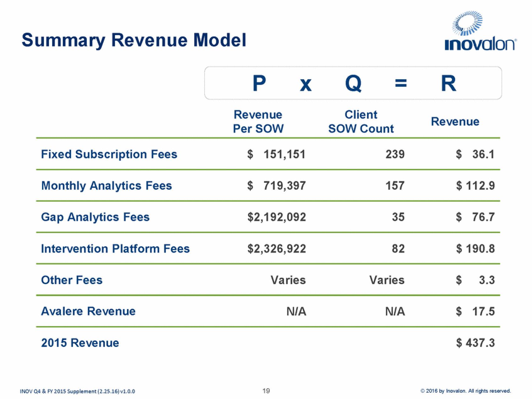Click the revenue value $ 190.8
532x399 pixels.
click(x=475, y=249)
